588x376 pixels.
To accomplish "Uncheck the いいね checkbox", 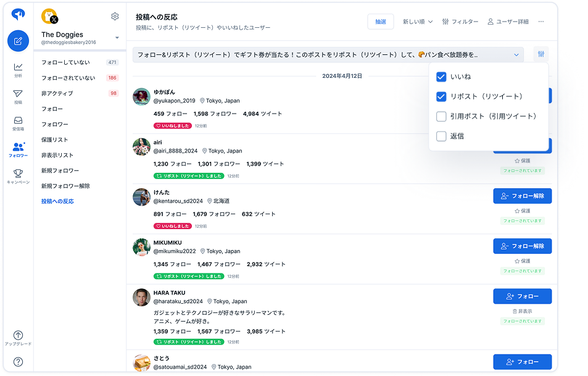I will [x=441, y=77].
